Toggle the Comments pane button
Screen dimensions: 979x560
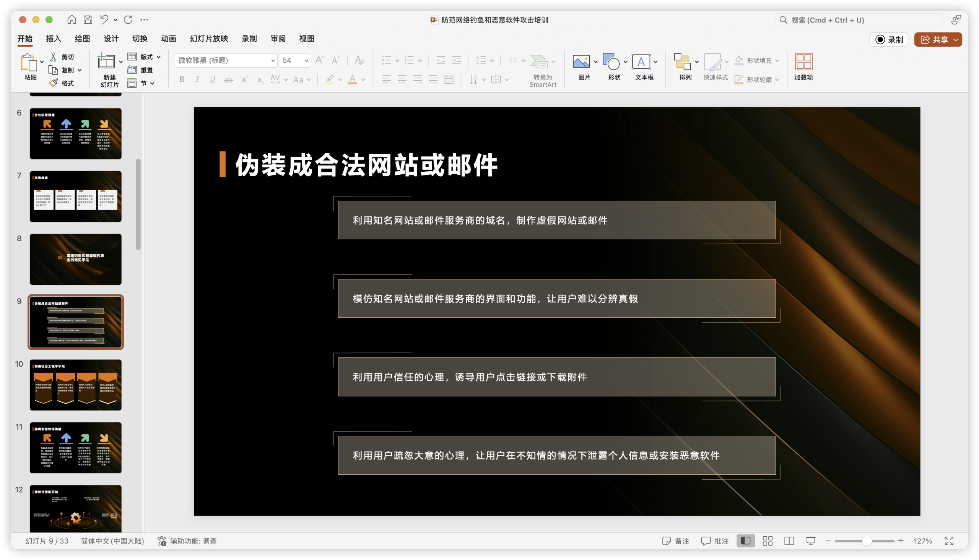[715, 541]
